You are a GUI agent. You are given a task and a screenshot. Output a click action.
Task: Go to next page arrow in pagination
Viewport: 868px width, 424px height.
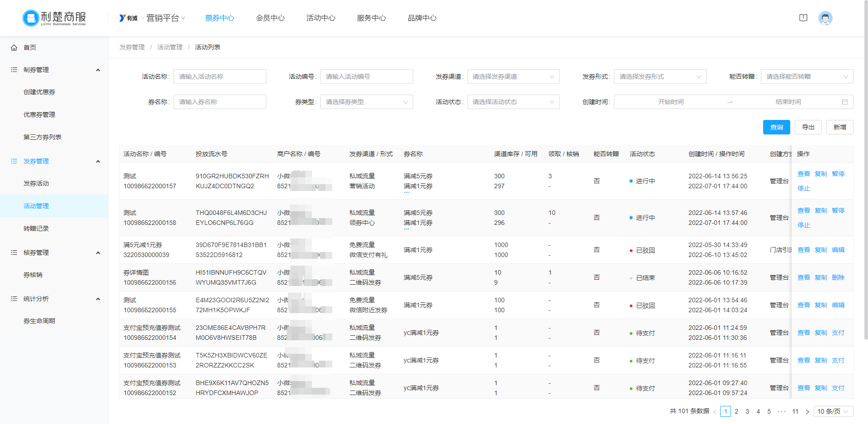[807, 411]
